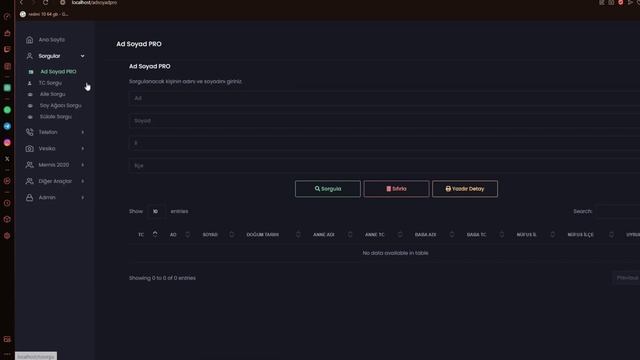Click the Yazdır Detay print button
The height and width of the screenshot is (360, 640).
click(465, 189)
